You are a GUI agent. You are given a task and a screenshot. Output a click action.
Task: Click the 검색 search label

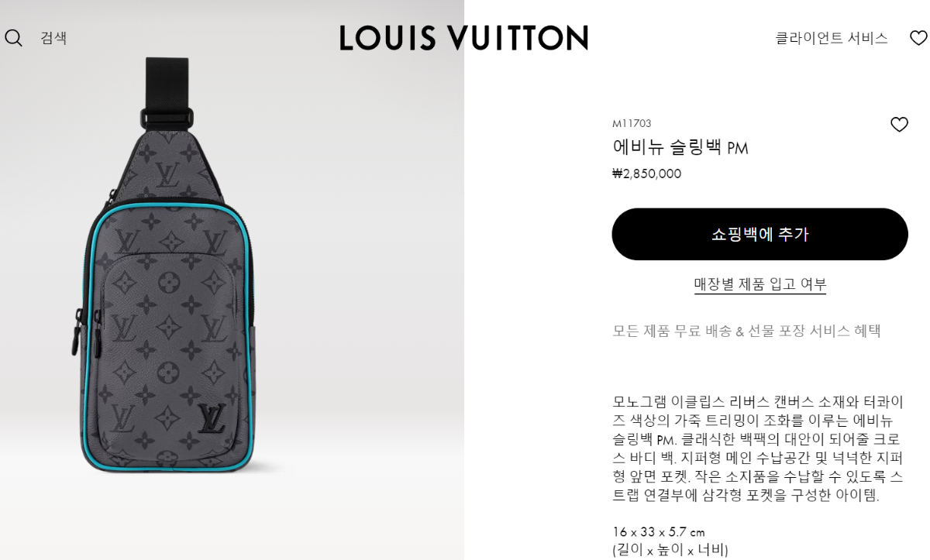(53, 37)
